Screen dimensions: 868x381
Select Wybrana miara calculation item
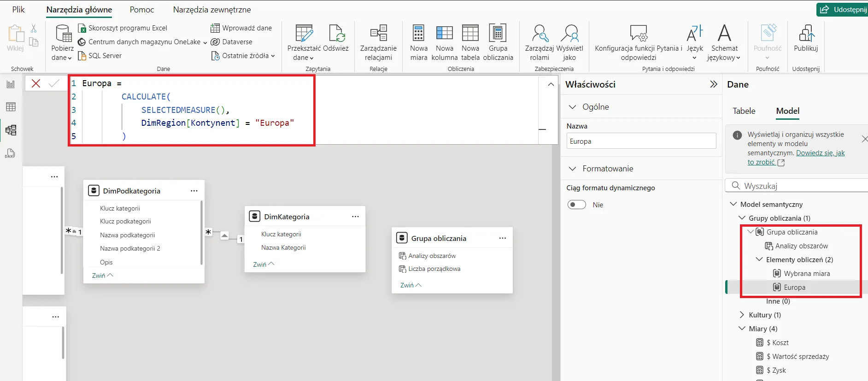pos(807,274)
